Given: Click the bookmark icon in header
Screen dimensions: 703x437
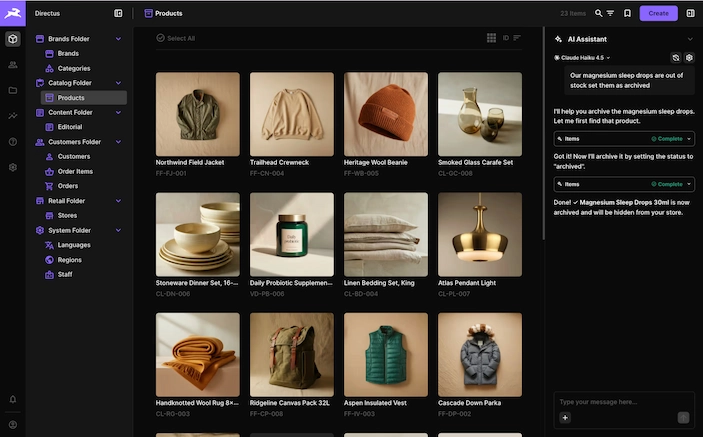Looking at the screenshot, I should coord(627,13).
